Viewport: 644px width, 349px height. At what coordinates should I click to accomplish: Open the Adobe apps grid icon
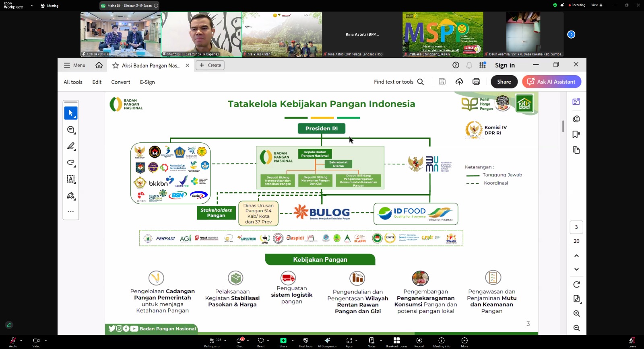tap(483, 65)
